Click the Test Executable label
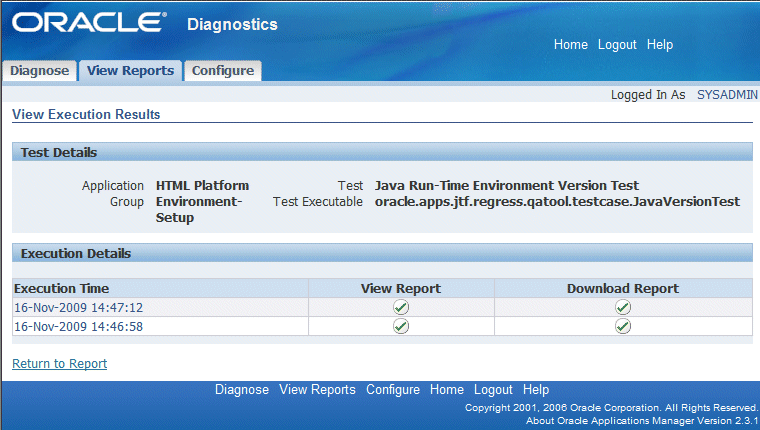Screen dimensions: 760x430 tap(317, 202)
